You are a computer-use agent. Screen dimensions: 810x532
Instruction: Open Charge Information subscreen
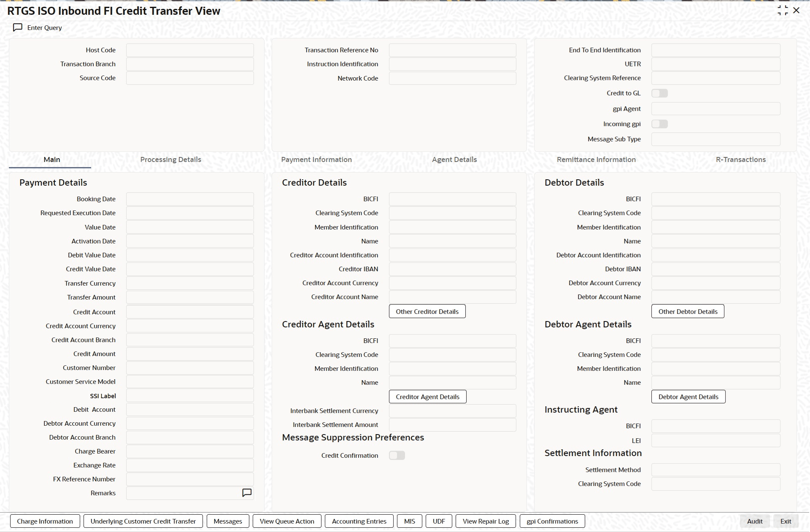(x=45, y=521)
